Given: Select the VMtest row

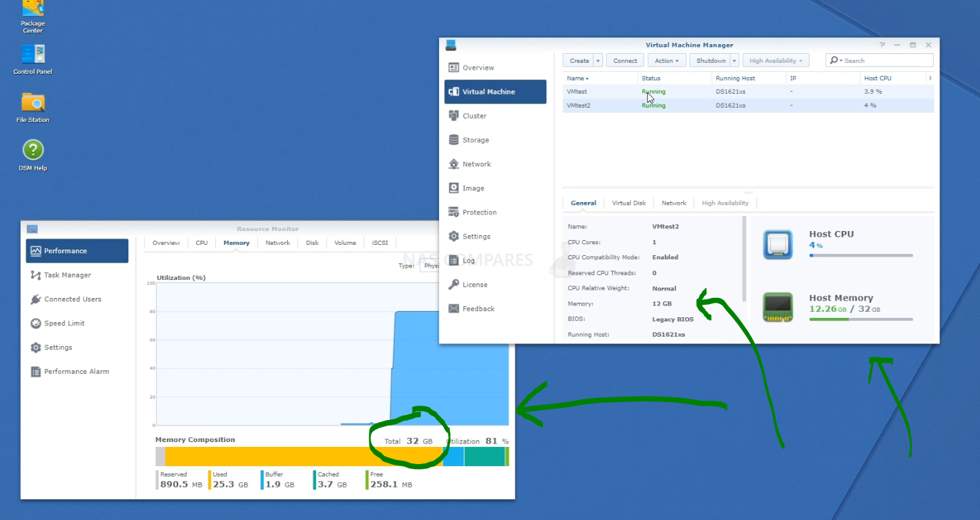Looking at the screenshot, I should pos(749,92).
